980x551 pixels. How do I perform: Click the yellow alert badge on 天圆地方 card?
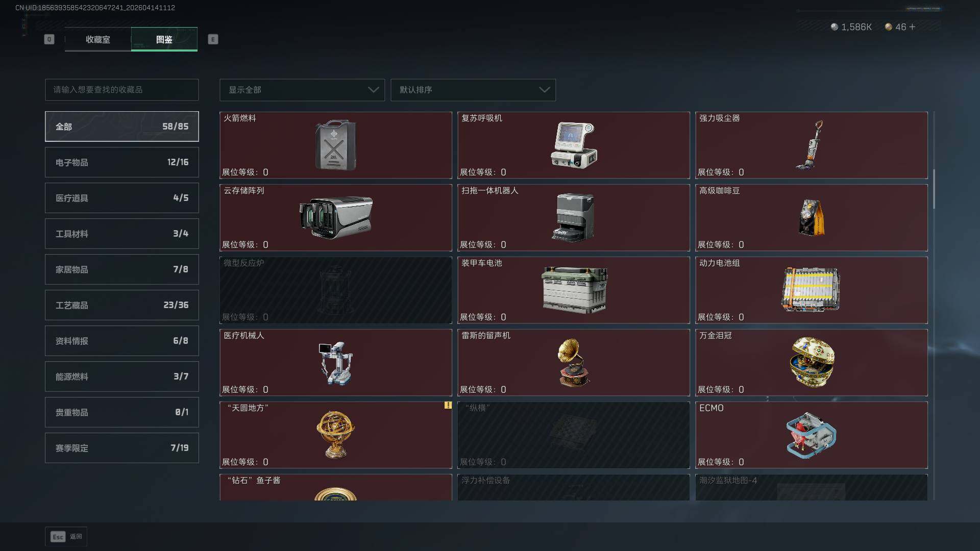(x=448, y=405)
